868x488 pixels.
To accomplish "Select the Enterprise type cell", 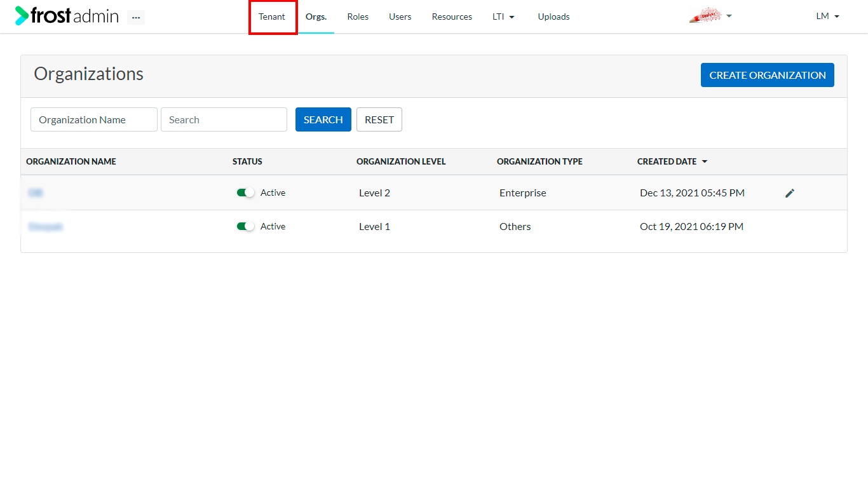I will click(x=522, y=193).
